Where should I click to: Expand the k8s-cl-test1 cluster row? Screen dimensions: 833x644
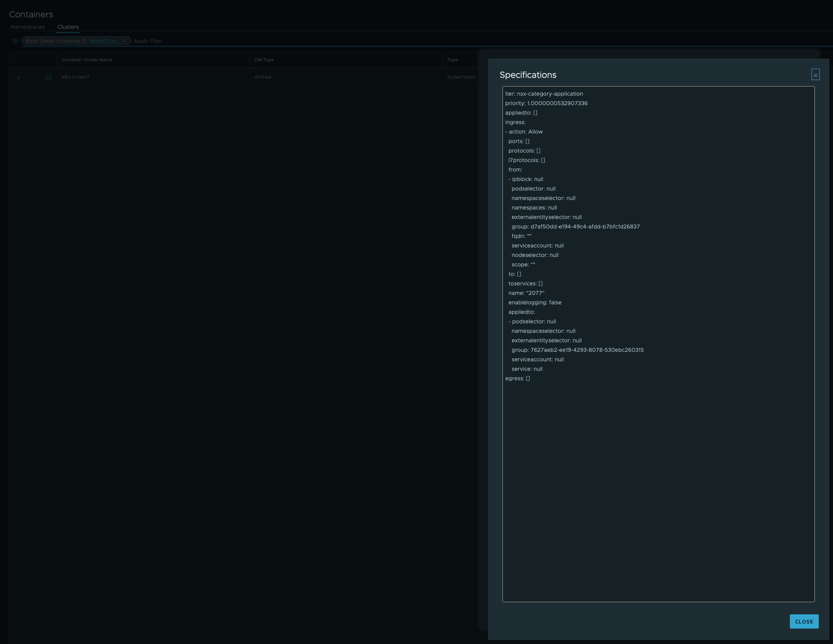pos(18,77)
